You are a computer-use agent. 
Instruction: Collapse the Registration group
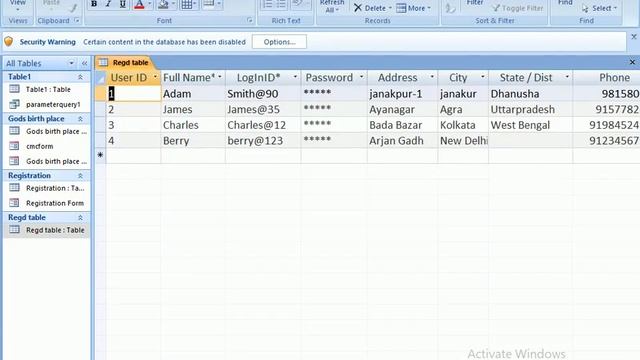click(x=80, y=176)
